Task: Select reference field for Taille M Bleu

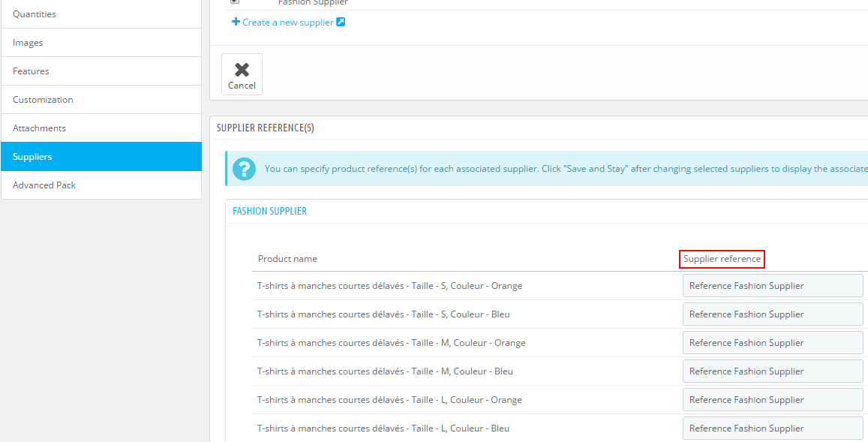Action: pos(772,371)
